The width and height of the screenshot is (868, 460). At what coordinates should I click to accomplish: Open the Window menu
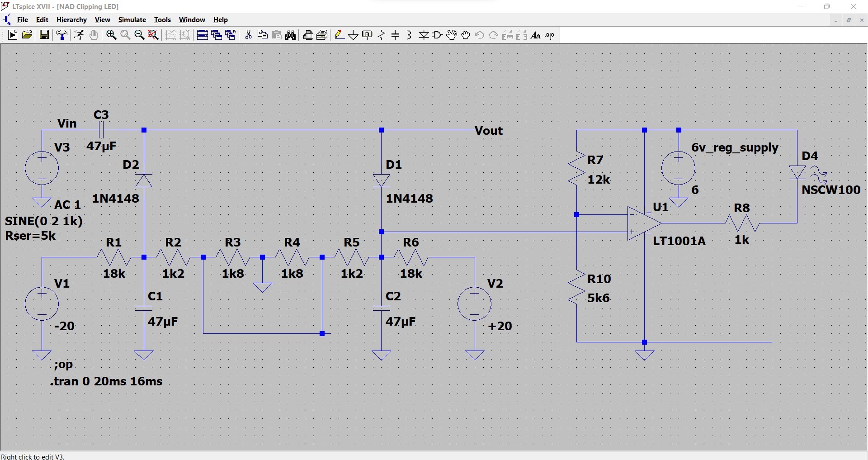(192, 20)
